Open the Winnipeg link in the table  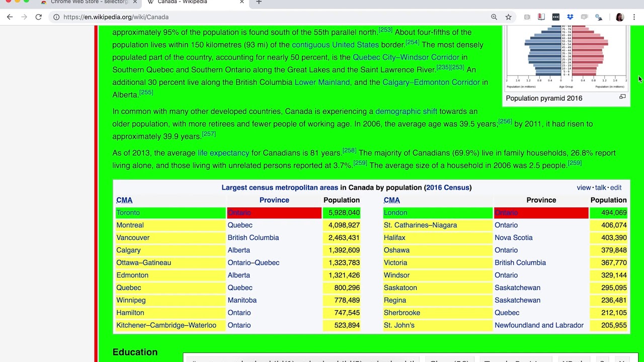click(x=131, y=300)
